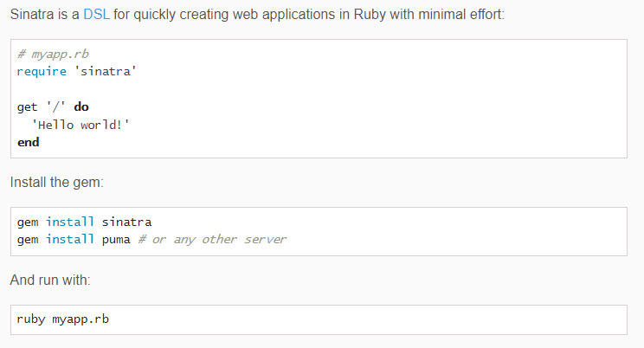Click the bold "do" keyword

point(80,106)
